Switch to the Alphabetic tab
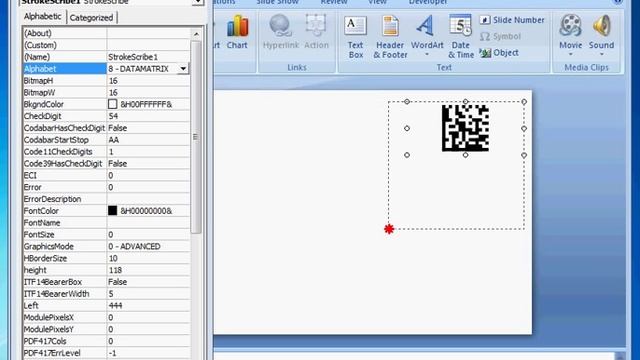 [42, 17]
